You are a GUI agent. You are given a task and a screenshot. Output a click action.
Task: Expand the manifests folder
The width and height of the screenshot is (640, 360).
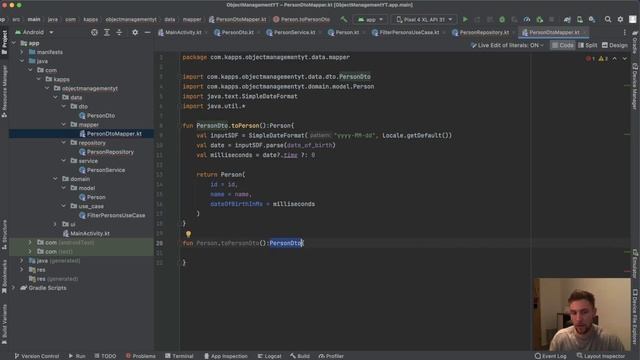pos(22,52)
